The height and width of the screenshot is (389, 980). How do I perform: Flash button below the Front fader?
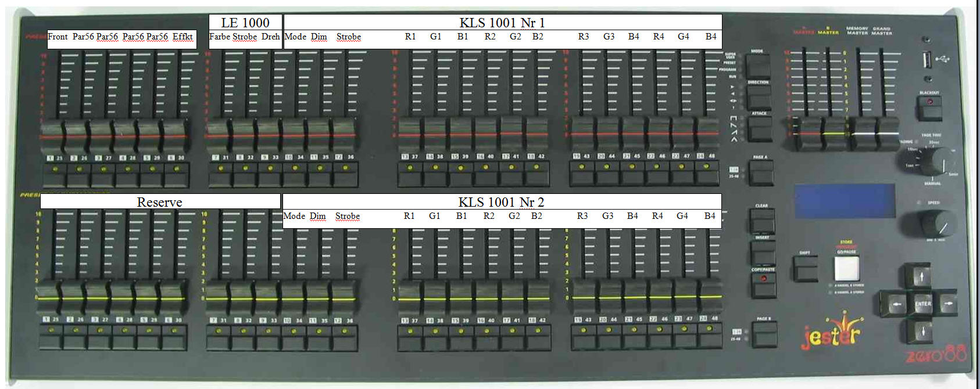[55, 175]
